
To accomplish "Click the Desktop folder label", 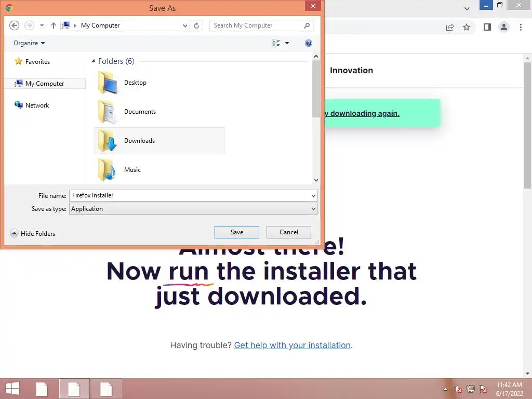I will coord(136,83).
